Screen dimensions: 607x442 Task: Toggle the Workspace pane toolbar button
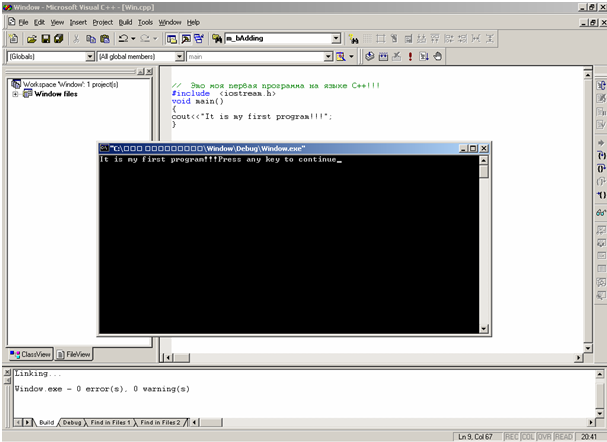click(x=171, y=39)
